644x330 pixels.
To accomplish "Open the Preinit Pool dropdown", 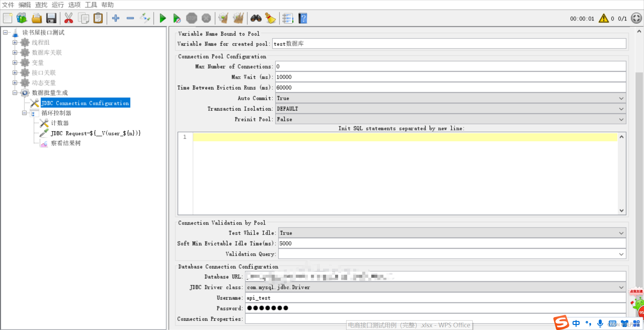I will click(x=451, y=119).
